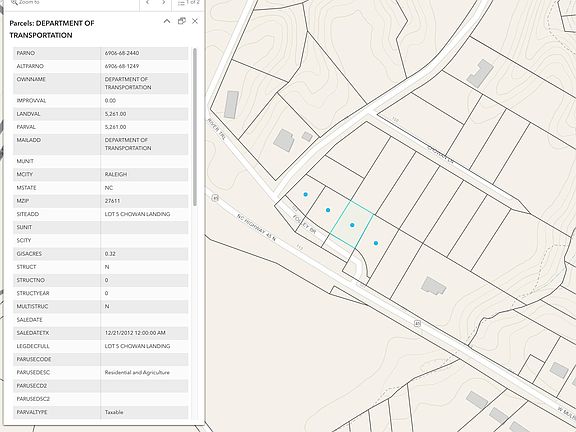Click the MULTISTRUC value N
This screenshot has width=576, height=432.
(107, 306)
